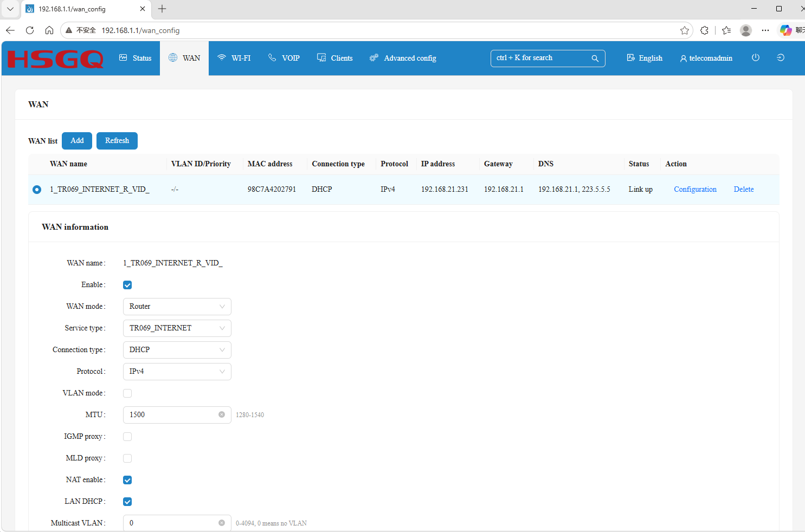Open the Status tab
Image resolution: width=805 pixels, height=532 pixels.
click(x=136, y=58)
